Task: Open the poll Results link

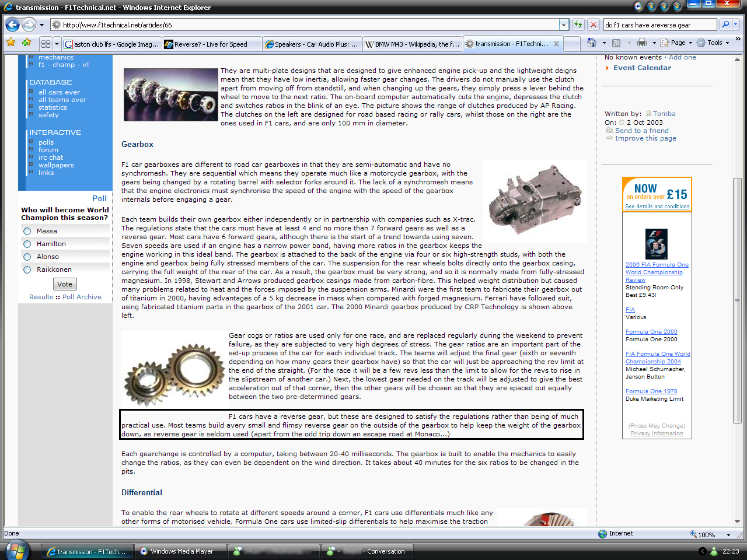Action: (41, 297)
